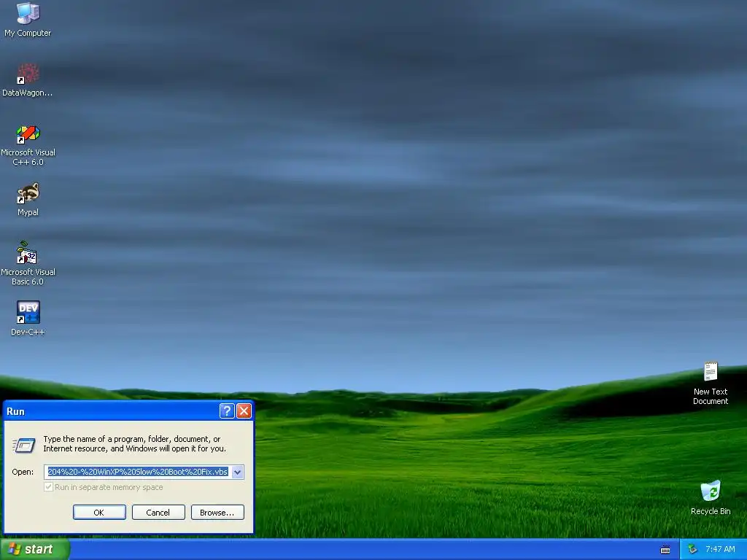Click the Run dialog help question mark
This screenshot has width=747, height=560.
227,411
